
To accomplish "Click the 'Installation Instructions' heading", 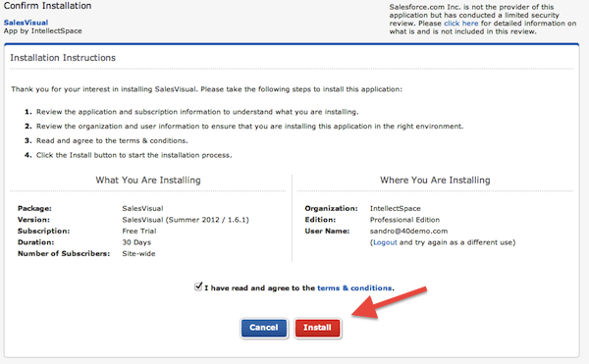I will [x=63, y=58].
